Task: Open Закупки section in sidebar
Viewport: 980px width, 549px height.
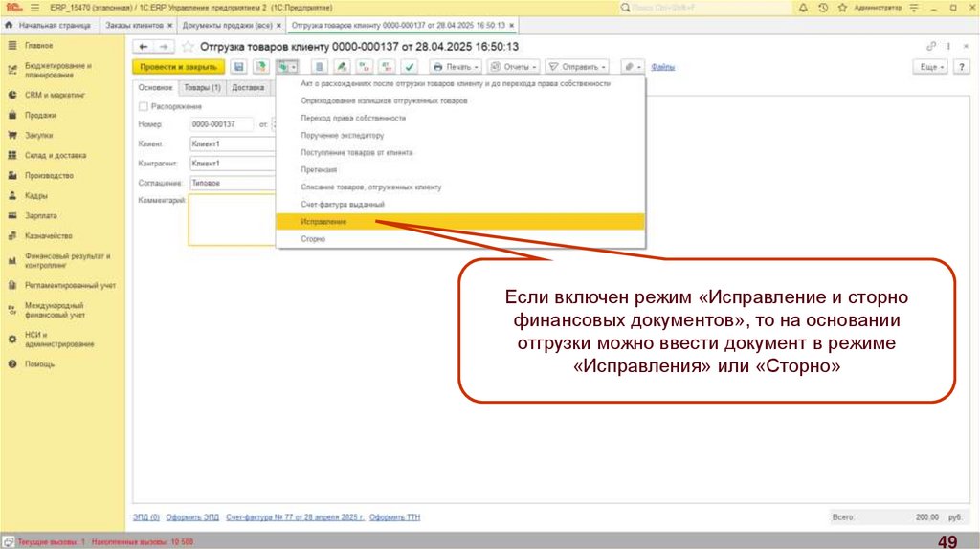Action: click(38, 135)
